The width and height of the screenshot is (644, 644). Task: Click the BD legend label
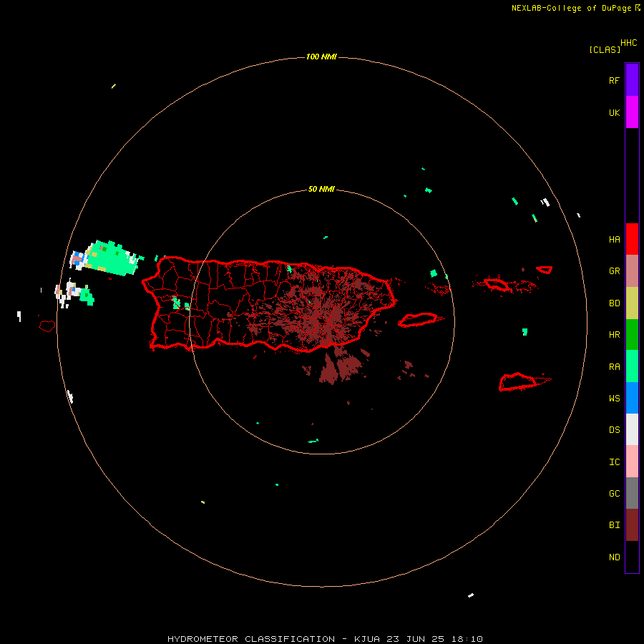614,303
